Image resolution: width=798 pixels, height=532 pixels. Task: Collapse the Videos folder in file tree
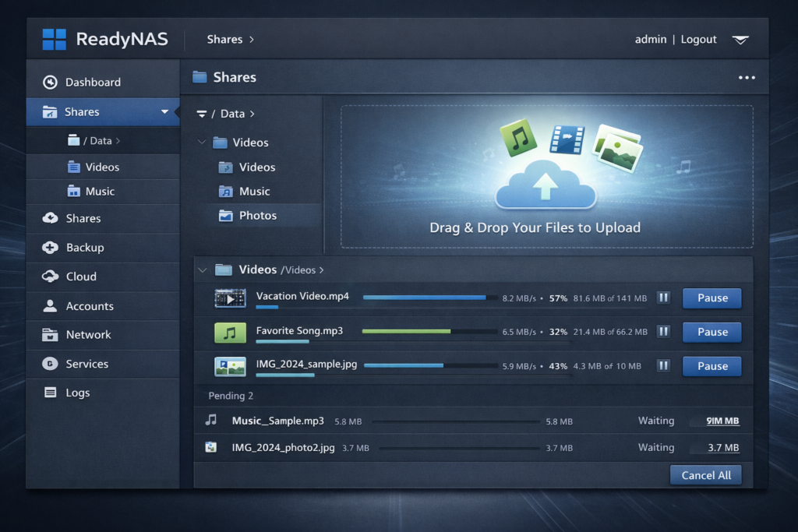203,143
